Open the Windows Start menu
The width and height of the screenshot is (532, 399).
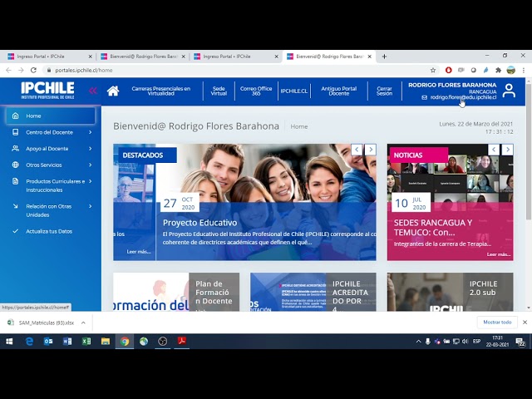pos(9,342)
